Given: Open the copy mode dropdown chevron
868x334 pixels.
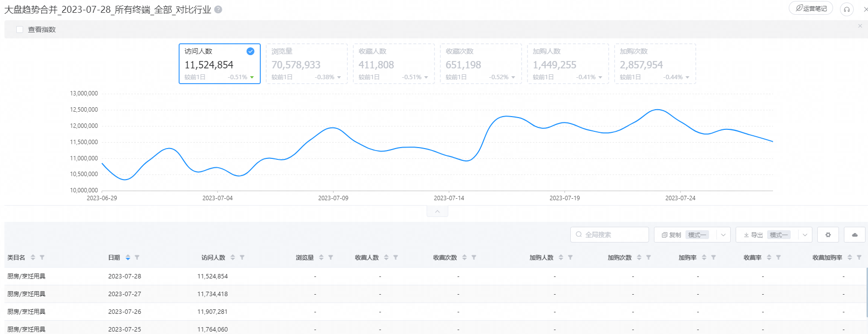Looking at the screenshot, I should (x=723, y=235).
